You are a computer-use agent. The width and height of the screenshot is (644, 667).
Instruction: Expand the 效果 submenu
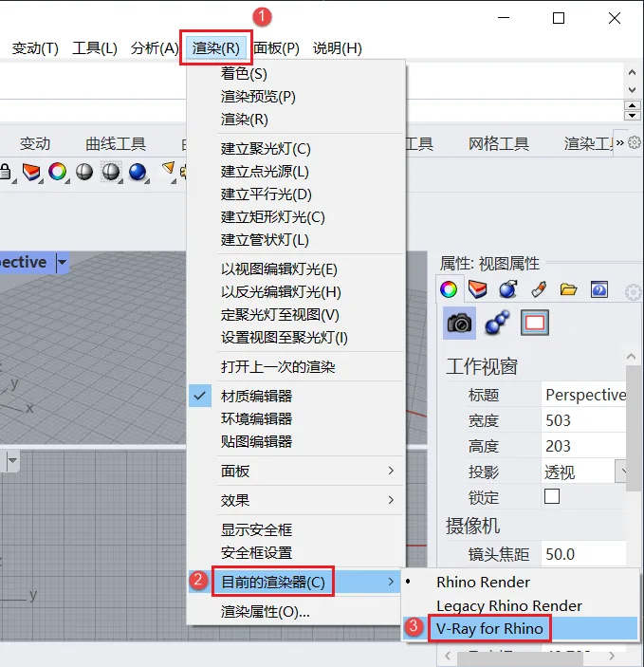[x=296, y=500]
